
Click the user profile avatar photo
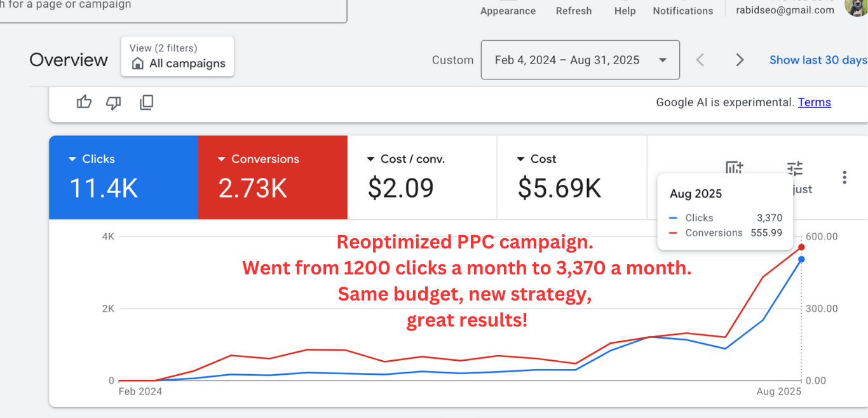tap(855, 6)
